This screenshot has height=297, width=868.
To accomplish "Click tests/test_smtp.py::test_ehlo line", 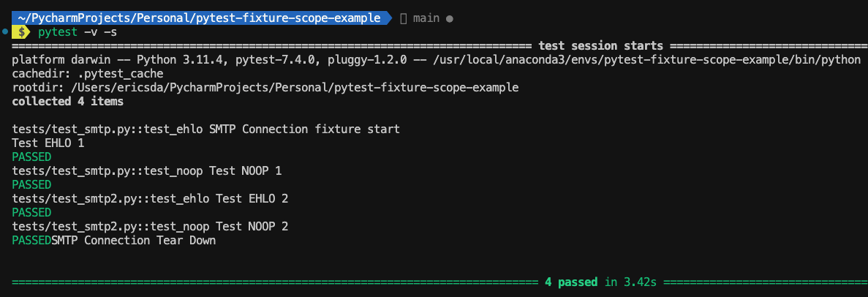I will point(205,129).
